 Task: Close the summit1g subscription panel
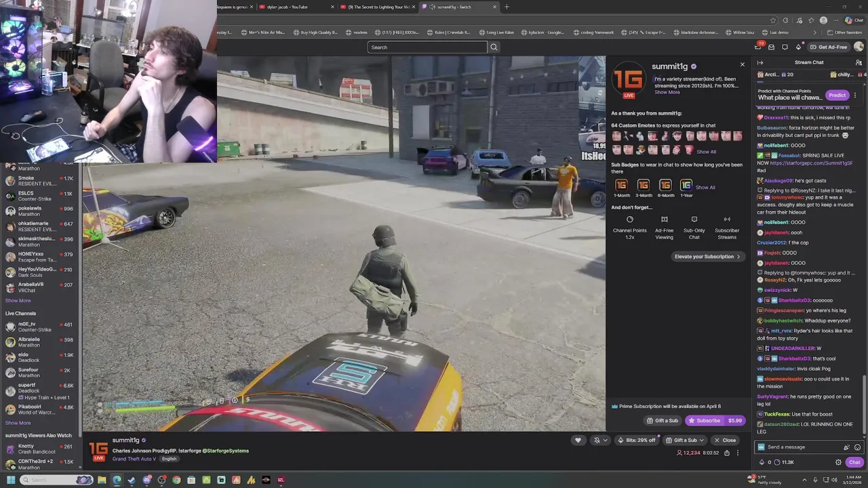(x=742, y=64)
